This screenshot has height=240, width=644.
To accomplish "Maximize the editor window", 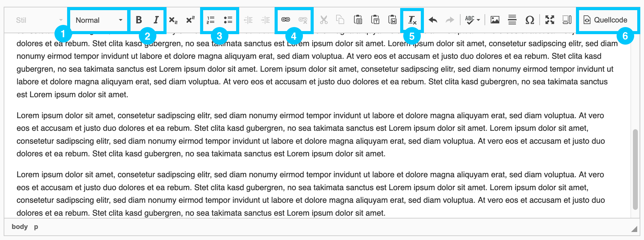I will (x=550, y=20).
